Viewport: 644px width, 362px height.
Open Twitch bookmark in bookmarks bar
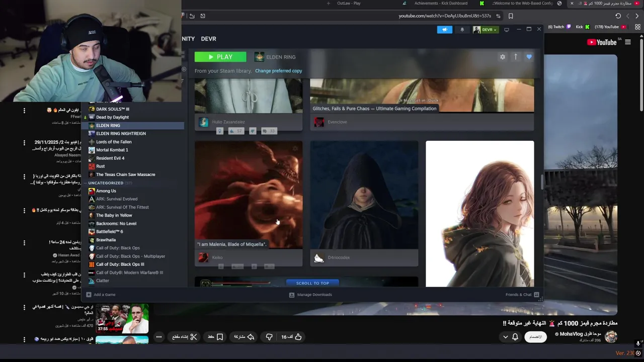pos(560,27)
